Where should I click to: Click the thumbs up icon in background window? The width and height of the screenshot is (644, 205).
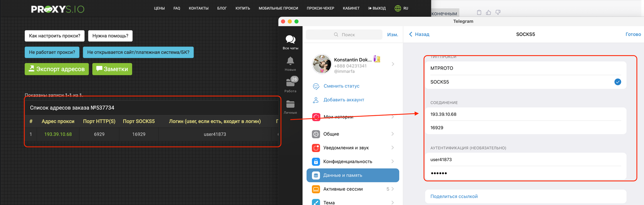pos(488,12)
